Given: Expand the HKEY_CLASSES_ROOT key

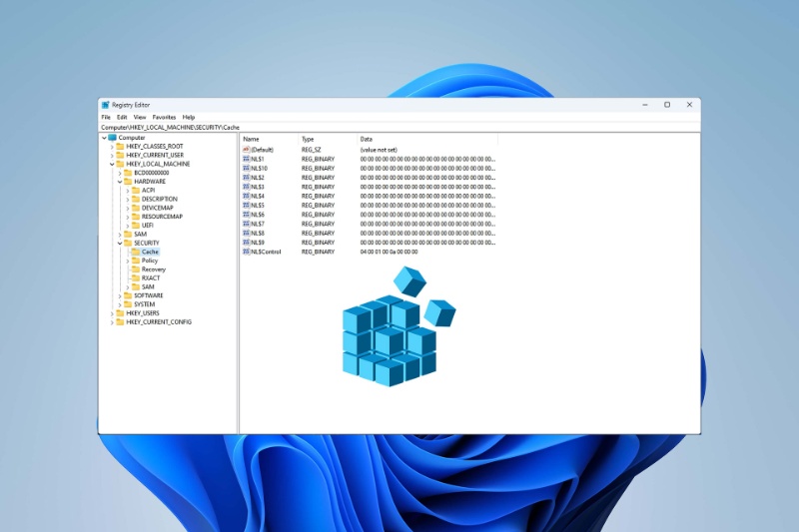Looking at the screenshot, I should tap(112, 147).
